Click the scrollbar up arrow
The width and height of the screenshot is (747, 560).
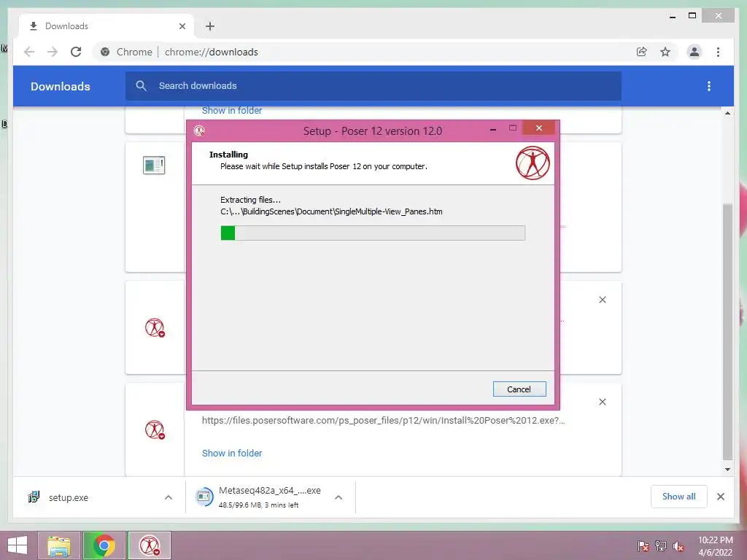(727, 113)
